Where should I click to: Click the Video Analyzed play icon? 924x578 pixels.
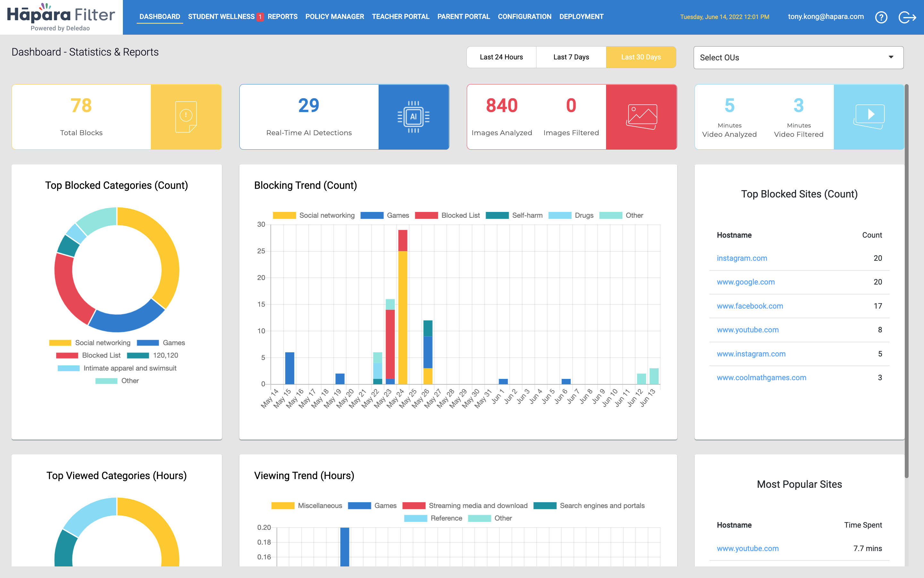coord(869,117)
